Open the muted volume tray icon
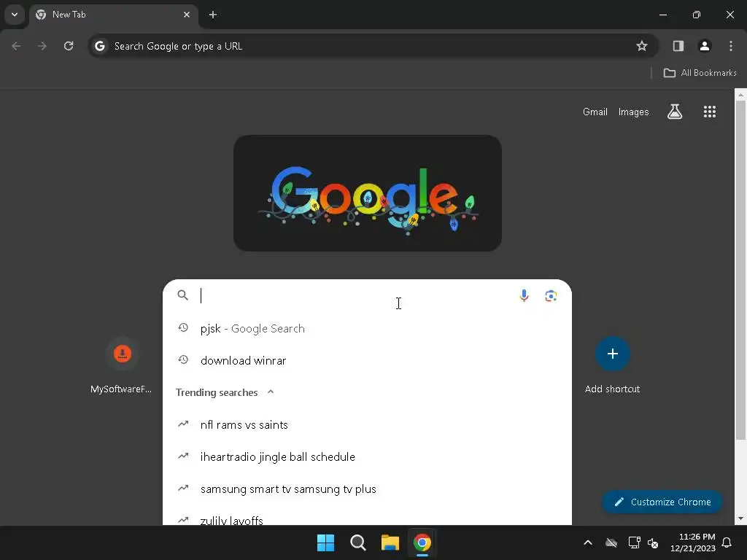 click(653, 542)
